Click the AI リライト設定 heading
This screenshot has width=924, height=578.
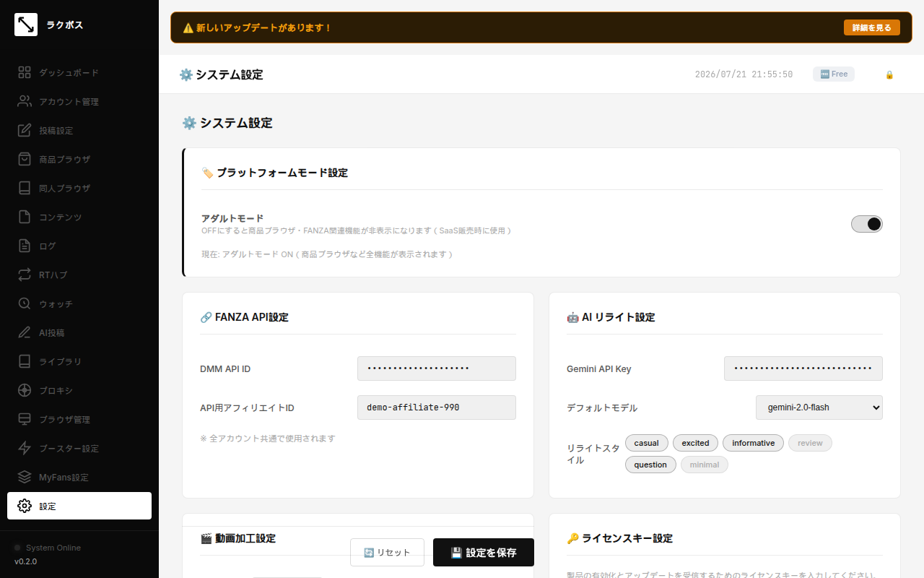(611, 317)
